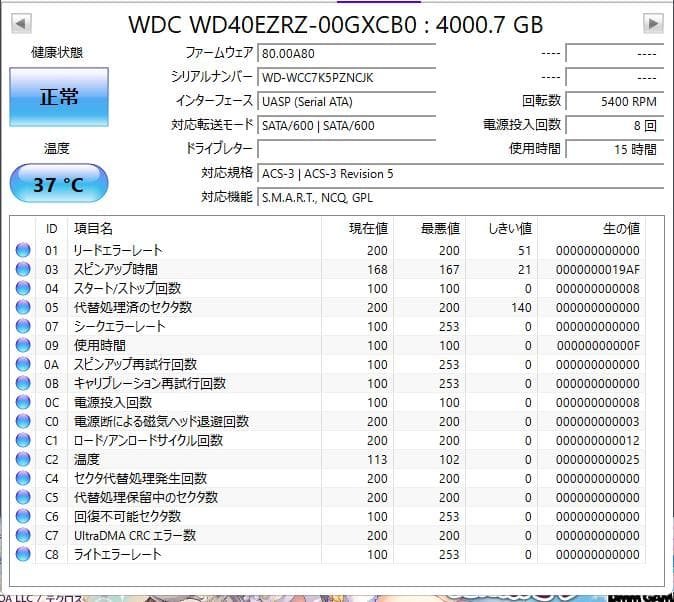Click status orb for ID C7 UltraDMA CRC
The image size is (674, 602).
pos(23,535)
